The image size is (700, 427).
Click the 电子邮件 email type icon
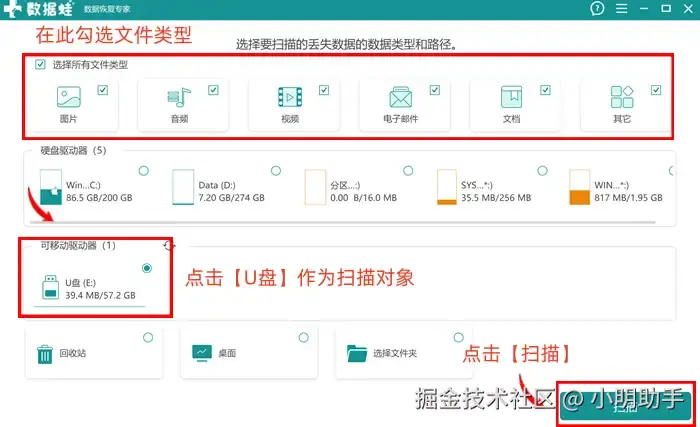[400, 97]
